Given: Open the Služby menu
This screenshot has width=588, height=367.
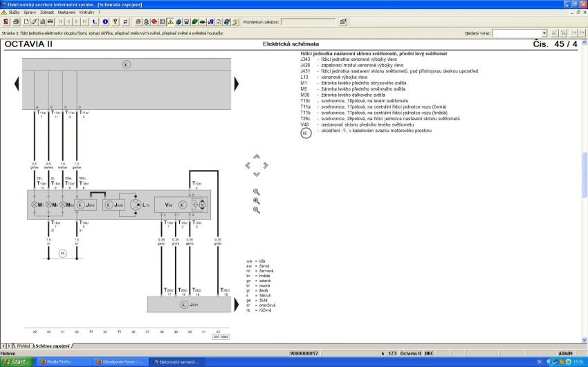Looking at the screenshot, I should tap(15, 12).
